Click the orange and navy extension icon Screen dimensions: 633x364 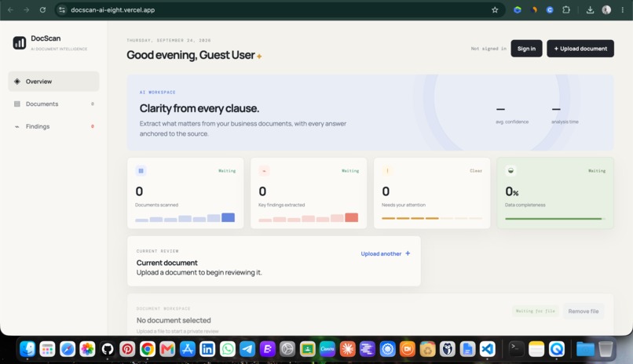pos(534,9)
